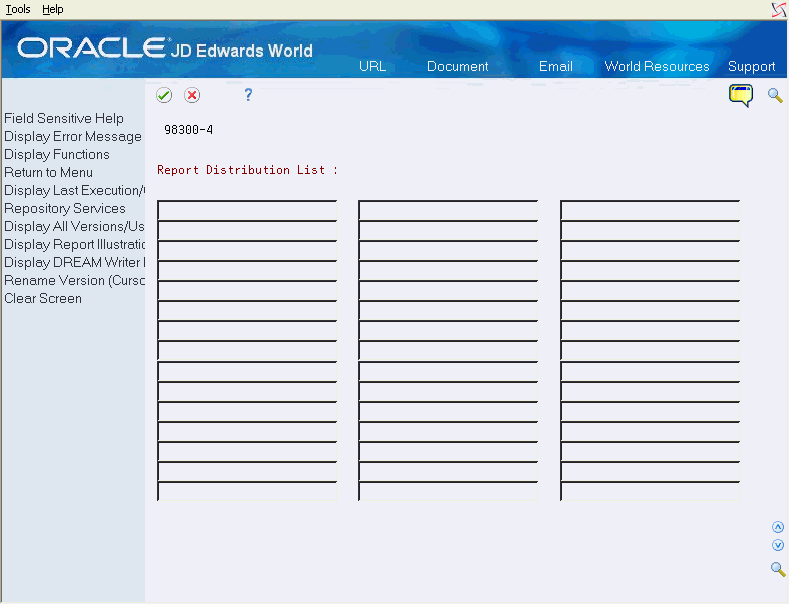Open the URL link in header
789x604 pixels.
[372, 66]
